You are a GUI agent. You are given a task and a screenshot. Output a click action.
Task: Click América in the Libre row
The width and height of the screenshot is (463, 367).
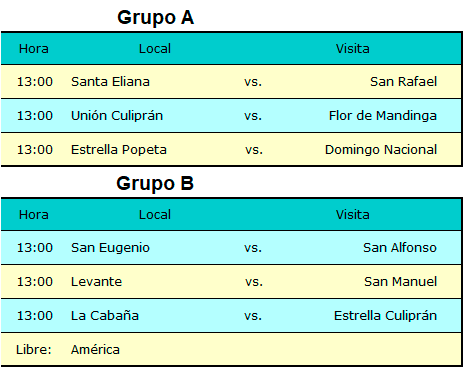pyautogui.click(x=95, y=350)
